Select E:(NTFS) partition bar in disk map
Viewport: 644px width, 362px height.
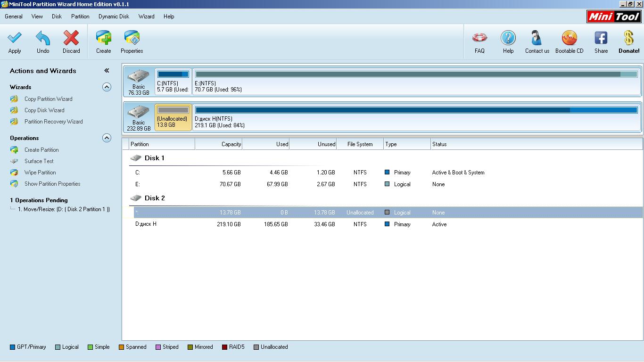pyautogui.click(x=416, y=81)
